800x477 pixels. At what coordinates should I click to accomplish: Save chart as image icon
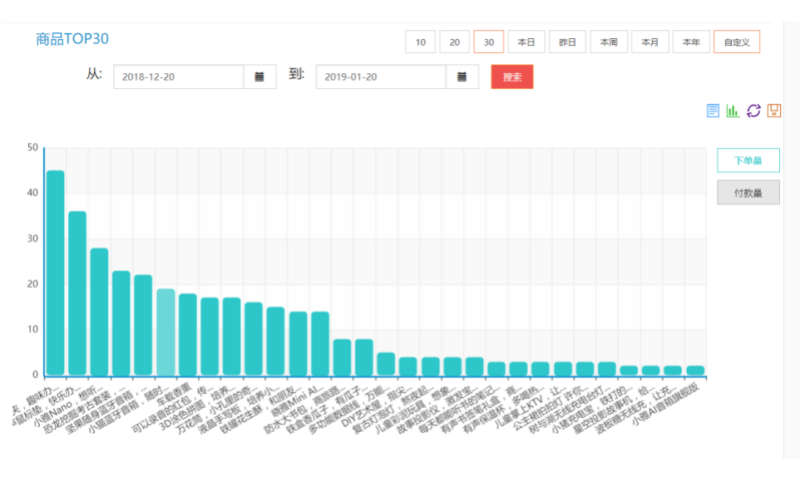coord(774,111)
